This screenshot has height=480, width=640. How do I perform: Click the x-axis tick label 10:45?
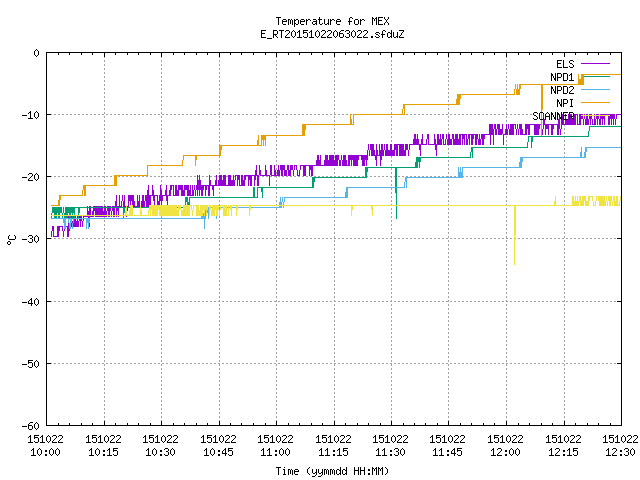pos(218,452)
